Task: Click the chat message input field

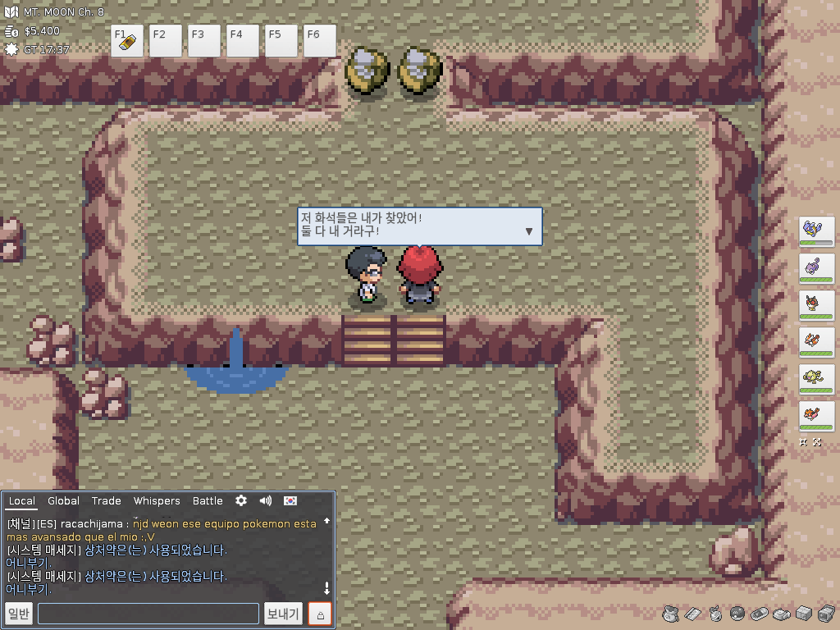Action: point(148,614)
